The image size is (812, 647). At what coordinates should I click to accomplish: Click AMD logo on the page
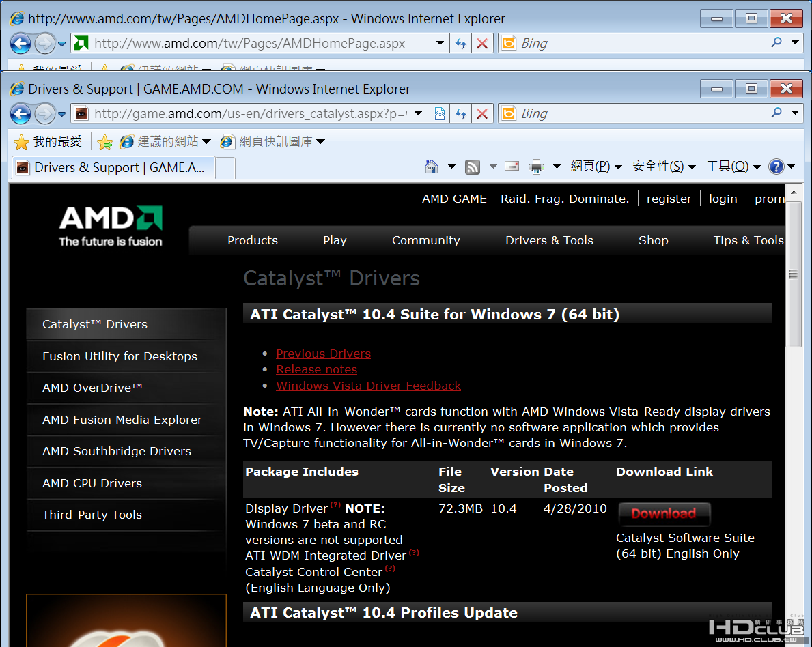[111, 226]
